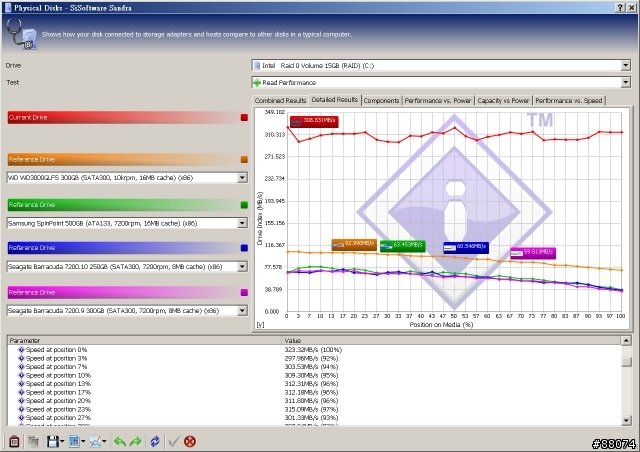
Task: Click the value 323.32MB/s (100%)
Action: click(x=313, y=350)
